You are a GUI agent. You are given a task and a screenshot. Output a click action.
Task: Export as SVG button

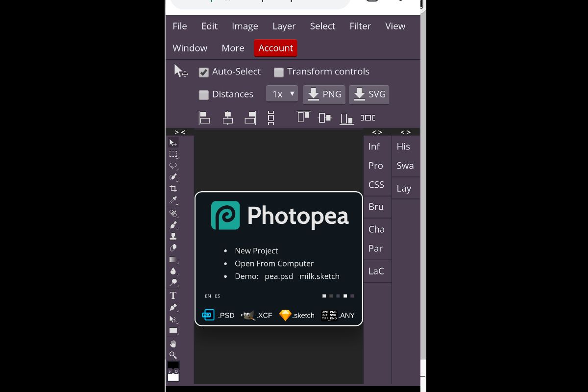(x=369, y=95)
